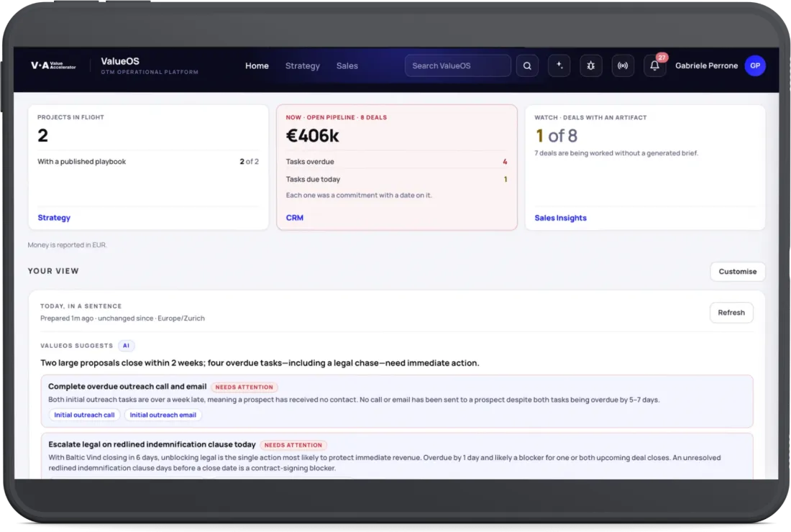This screenshot has height=532, width=791.
Task: Open the live broadcast signal icon
Action: coord(623,65)
